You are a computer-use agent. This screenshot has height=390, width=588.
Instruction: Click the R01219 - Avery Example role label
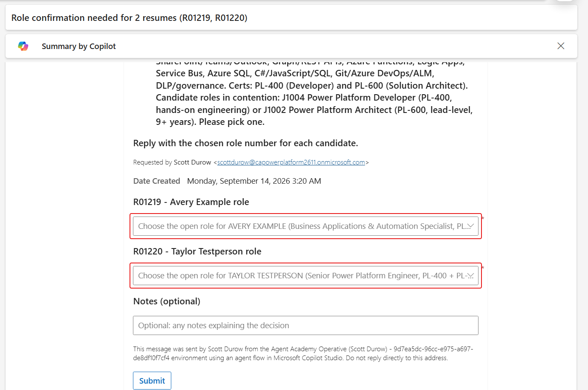[x=191, y=202]
